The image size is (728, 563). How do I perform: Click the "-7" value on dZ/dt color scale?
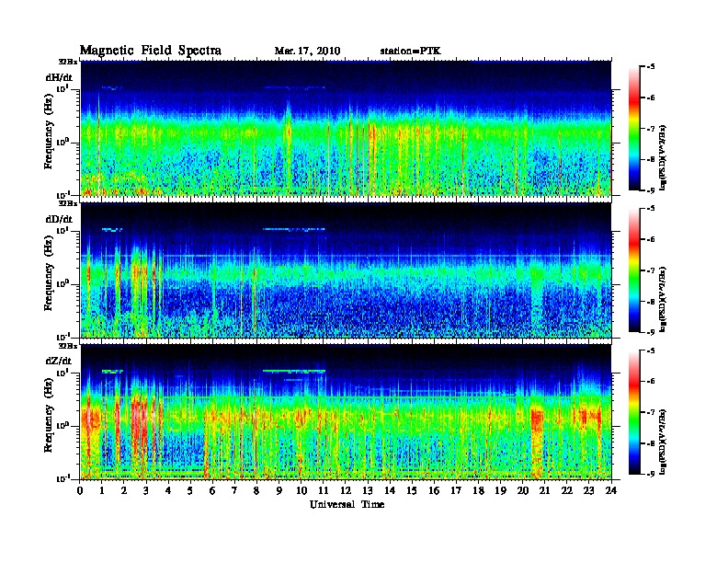point(651,412)
